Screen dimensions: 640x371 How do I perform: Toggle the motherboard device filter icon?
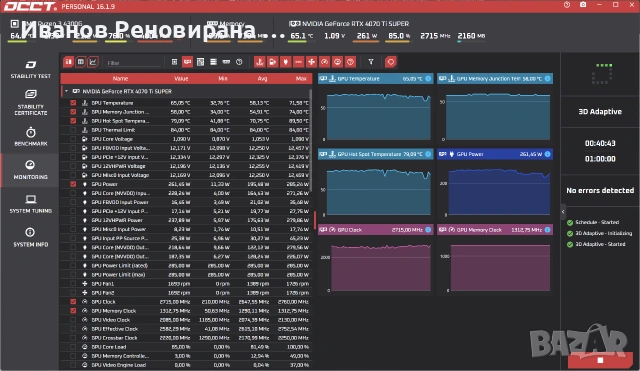pos(200,62)
